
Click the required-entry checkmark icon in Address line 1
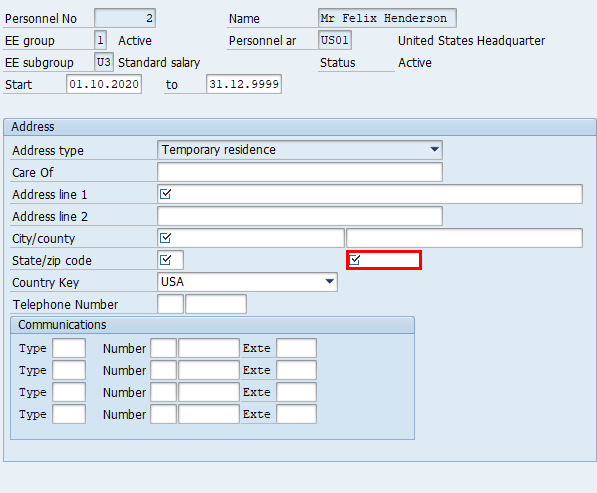tap(165, 194)
